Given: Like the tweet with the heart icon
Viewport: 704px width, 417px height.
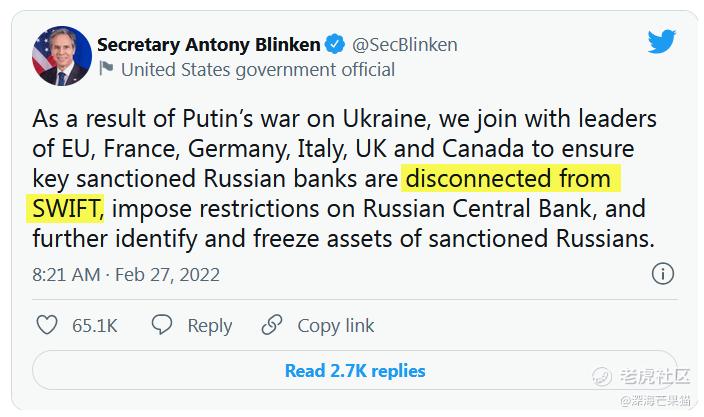Looking at the screenshot, I should click(47, 325).
